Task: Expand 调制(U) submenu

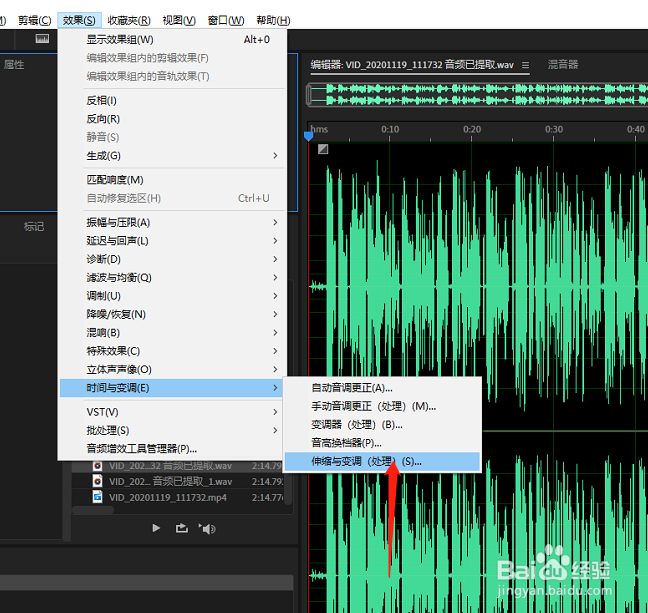Action: pos(172,296)
